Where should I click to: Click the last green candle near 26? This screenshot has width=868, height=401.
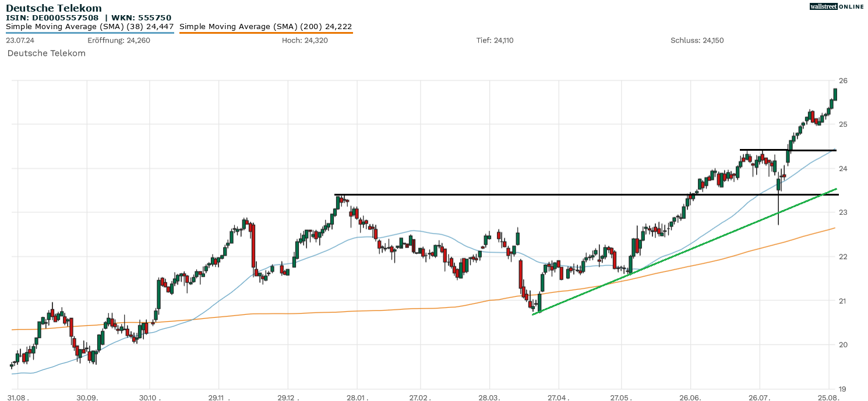pyautogui.click(x=835, y=94)
